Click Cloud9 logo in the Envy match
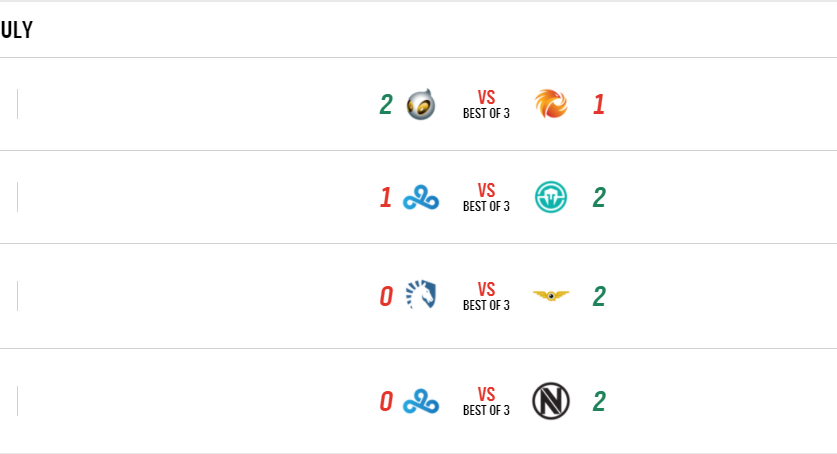Screen dimensions: 837x454 421,402
